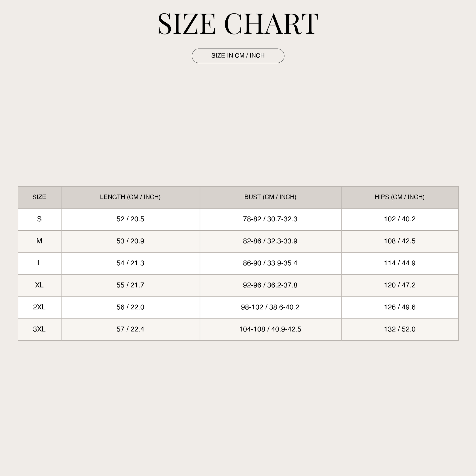Select the SIZE column header
Viewport: 476px width, 476px height.
point(40,197)
